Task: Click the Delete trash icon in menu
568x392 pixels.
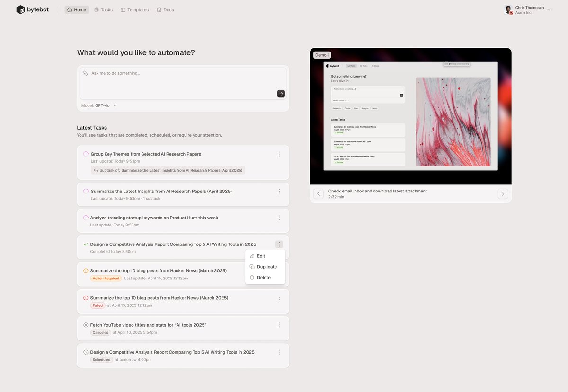Action: tap(252, 278)
